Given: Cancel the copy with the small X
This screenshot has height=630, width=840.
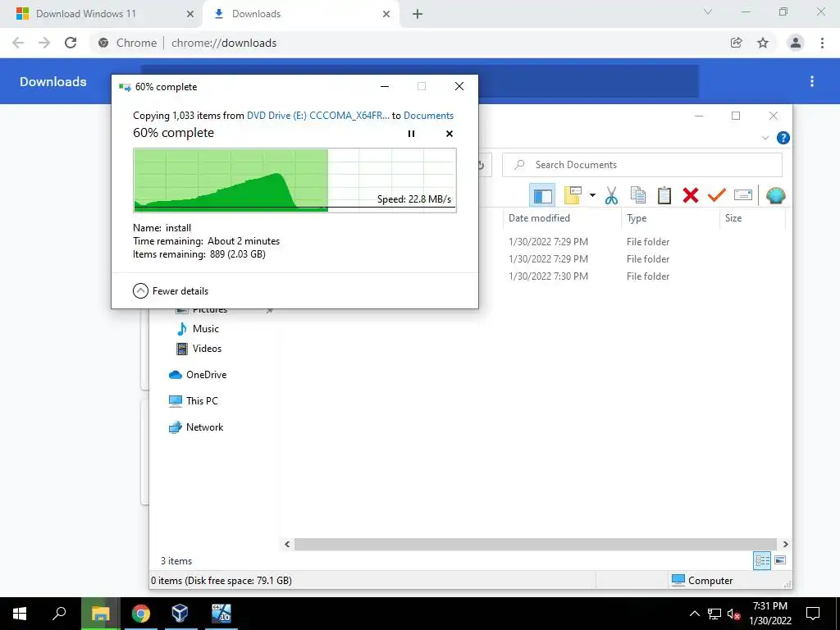Looking at the screenshot, I should tap(450, 134).
